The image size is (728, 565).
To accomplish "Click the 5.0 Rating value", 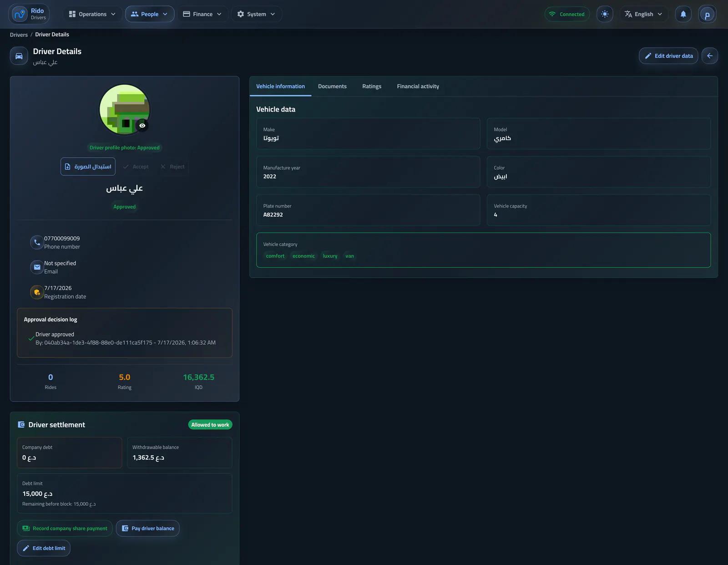I will (x=124, y=377).
